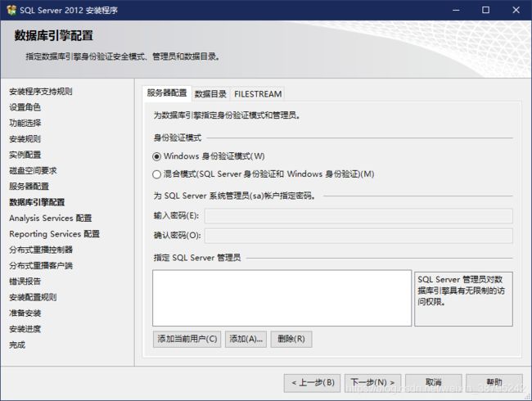Click 磁盘空间要求 step in sidebar
The width and height of the screenshot is (532, 401).
click(x=33, y=170)
